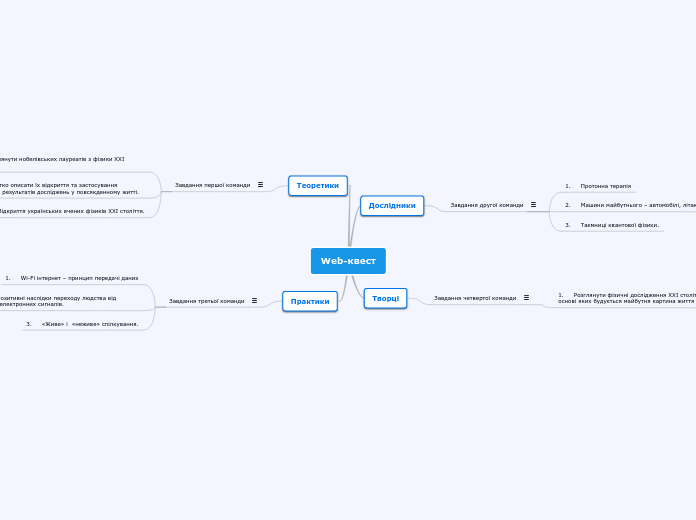This screenshot has width=696, height=520.
Task: Select the Творці node
Action: (385, 298)
